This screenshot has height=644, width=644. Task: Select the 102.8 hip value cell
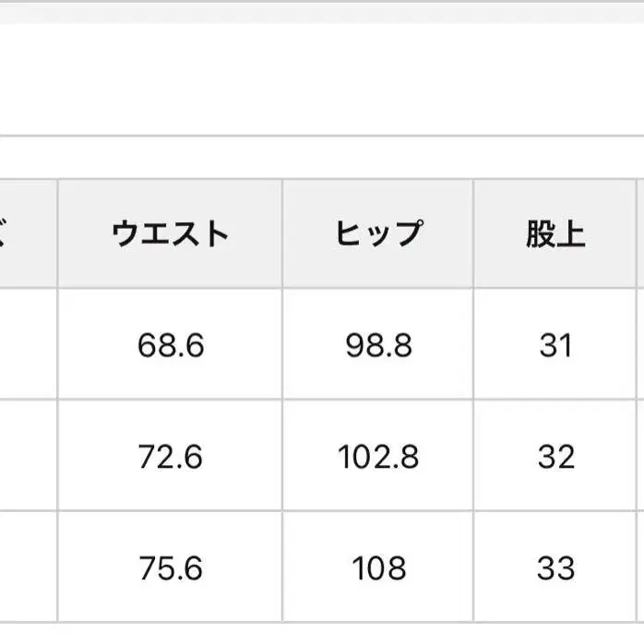[x=378, y=457]
